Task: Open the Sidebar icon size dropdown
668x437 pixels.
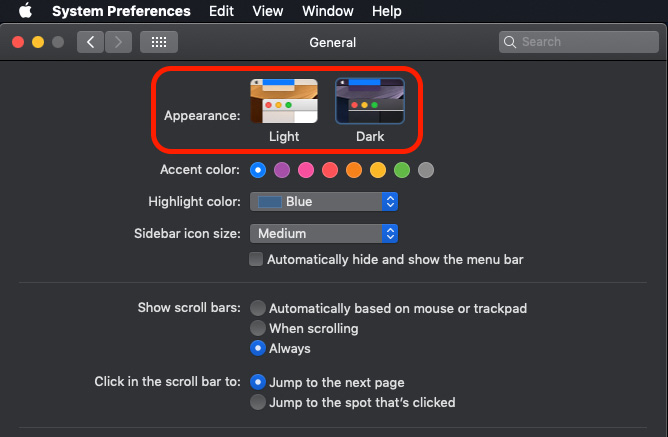Action: point(324,233)
